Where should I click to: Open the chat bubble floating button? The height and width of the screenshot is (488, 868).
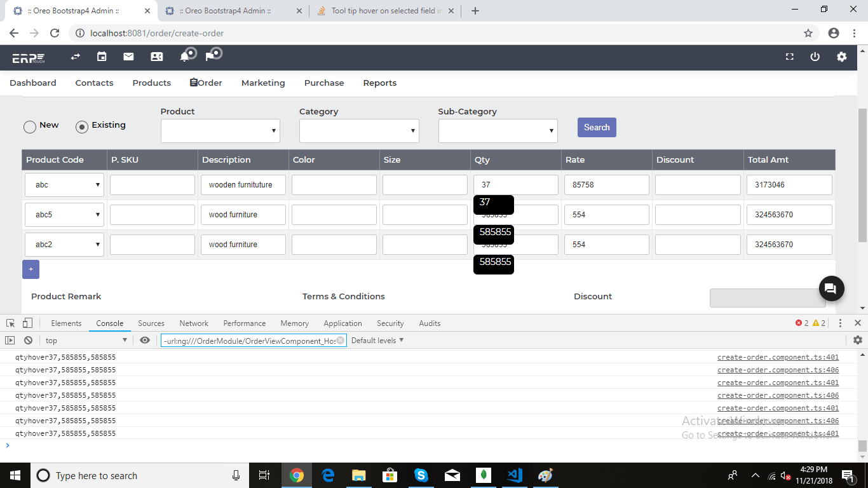coord(831,288)
